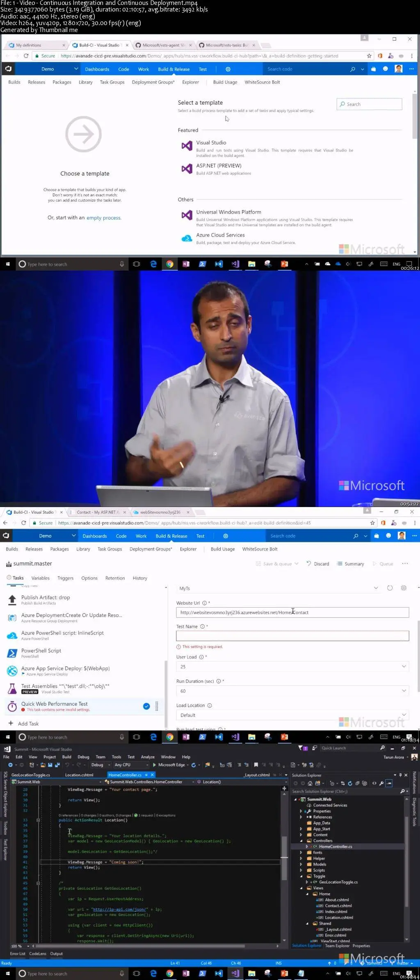This screenshot has width=420, height=980.
Task: Click the Properties wrench in Solution Explorer toolbar
Action: pyautogui.click(x=381, y=783)
